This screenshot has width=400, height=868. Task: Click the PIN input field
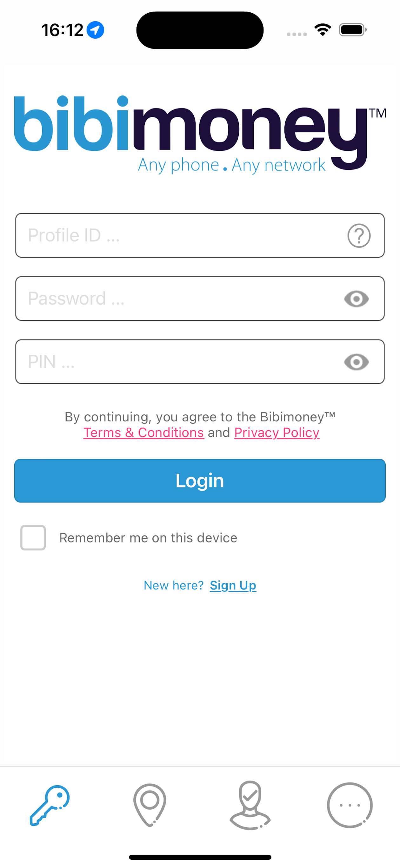(169, 362)
